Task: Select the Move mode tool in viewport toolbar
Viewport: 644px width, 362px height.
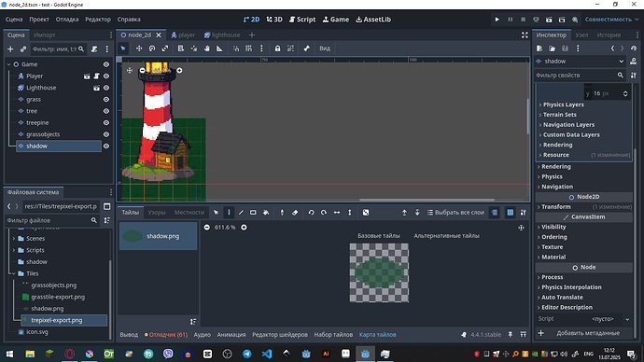Action: [139, 49]
